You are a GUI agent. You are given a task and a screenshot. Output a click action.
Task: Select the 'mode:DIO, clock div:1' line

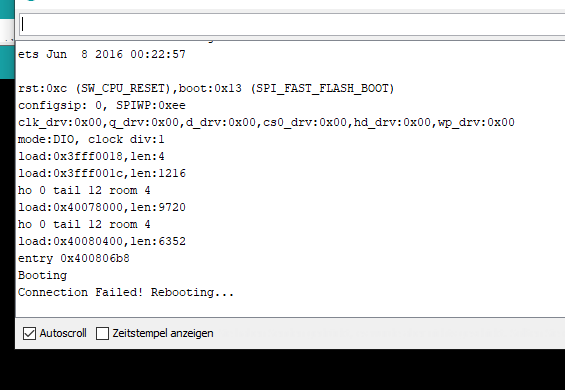click(91, 139)
